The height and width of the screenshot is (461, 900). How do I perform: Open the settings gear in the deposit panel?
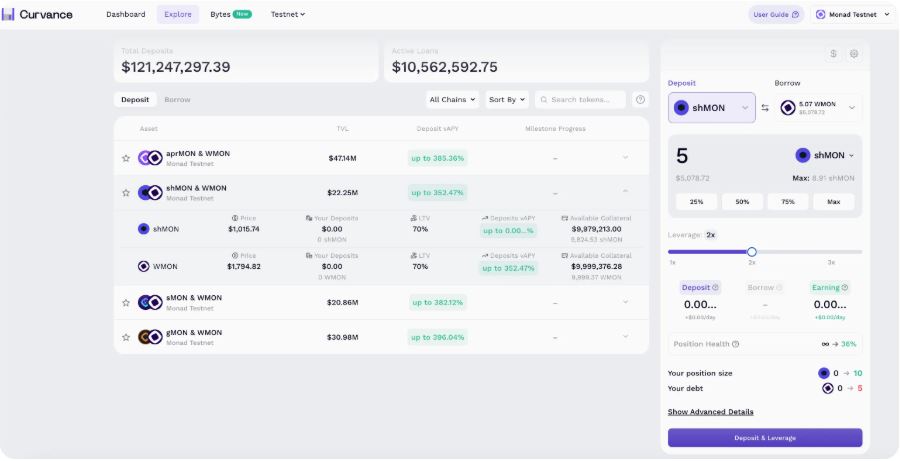(x=854, y=53)
